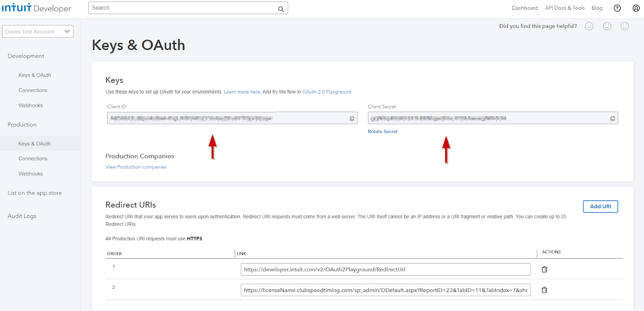Select the Production section heading
The width and height of the screenshot is (644, 311).
coord(22,124)
